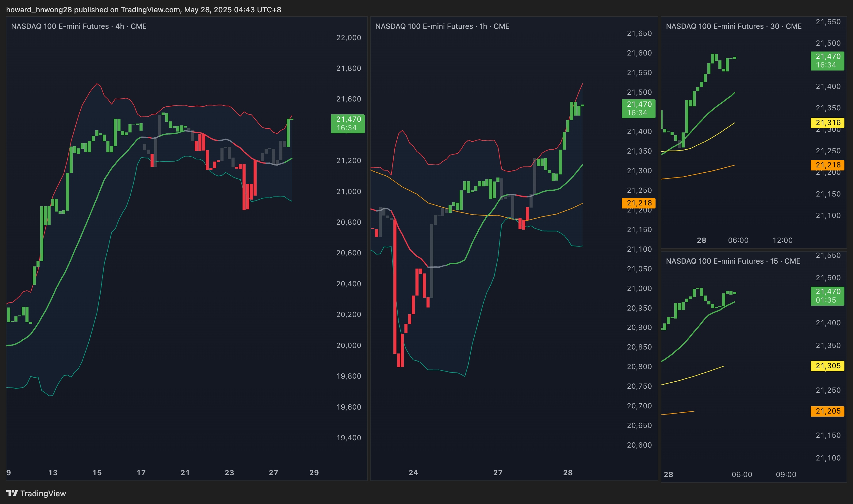Click the published-by header text

143,10
